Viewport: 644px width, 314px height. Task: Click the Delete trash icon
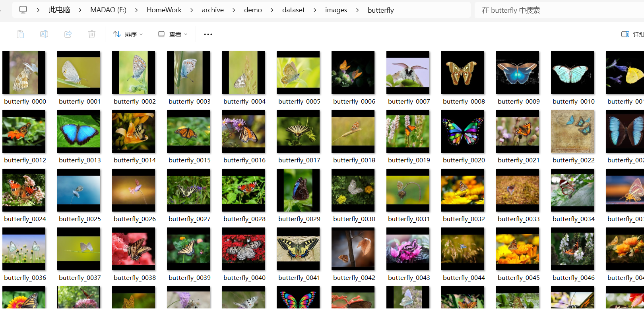92,34
